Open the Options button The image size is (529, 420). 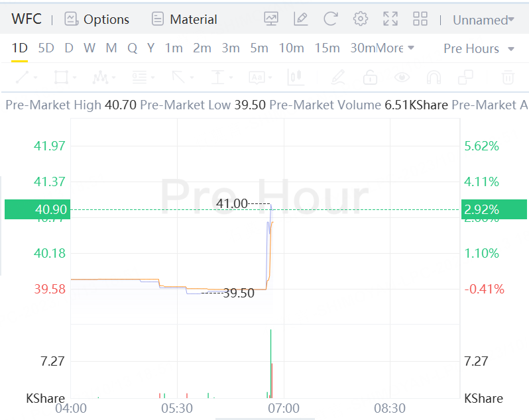coord(97,19)
